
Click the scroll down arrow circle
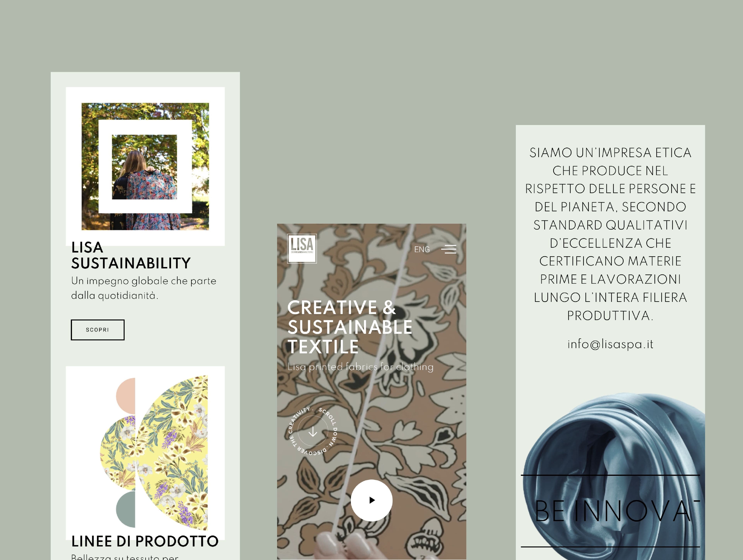coord(313,431)
